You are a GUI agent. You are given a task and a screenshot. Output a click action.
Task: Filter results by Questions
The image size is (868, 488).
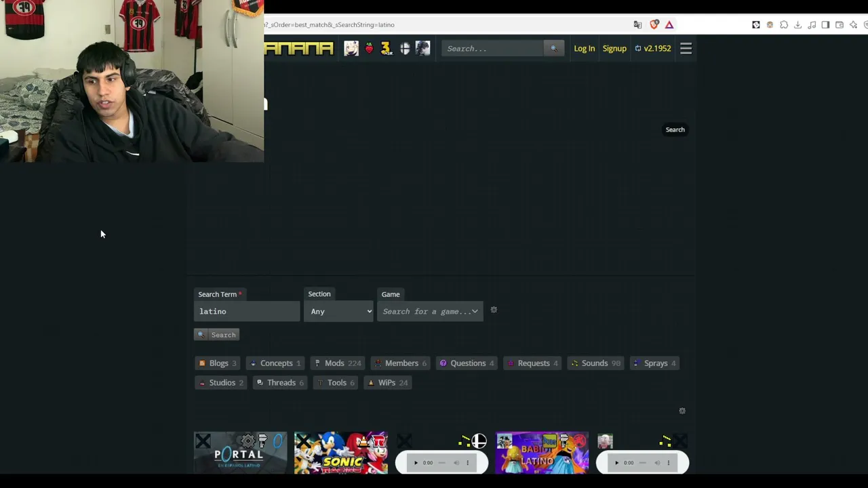[467, 363]
